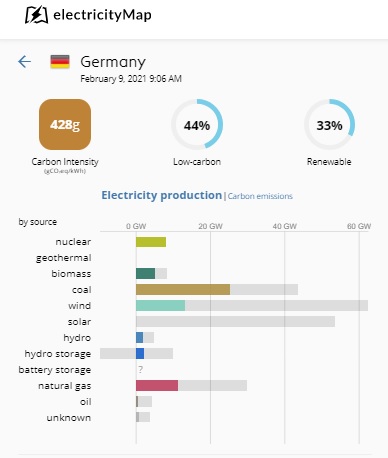Image resolution: width=388 pixels, height=458 pixels.
Task: Click the green biomass production bar
Action: click(x=146, y=274)
